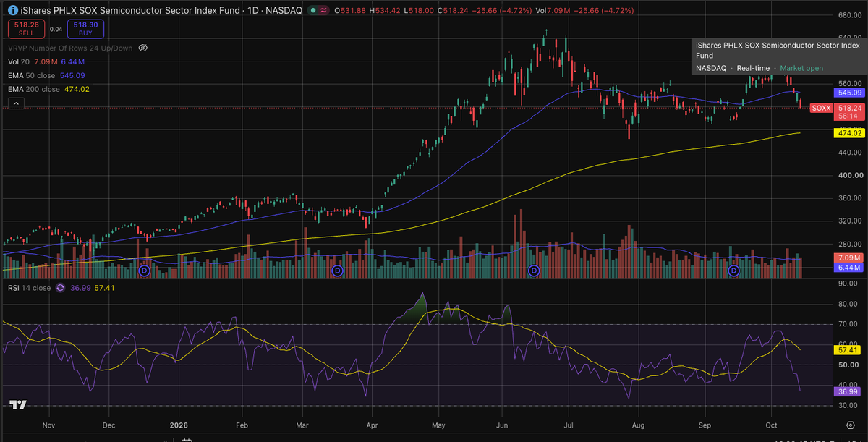Image resolution: width=868 pixels, height=442 pixels.
Task: Click the red 7.09M volume axis label
Action: (x=848, y=258)
